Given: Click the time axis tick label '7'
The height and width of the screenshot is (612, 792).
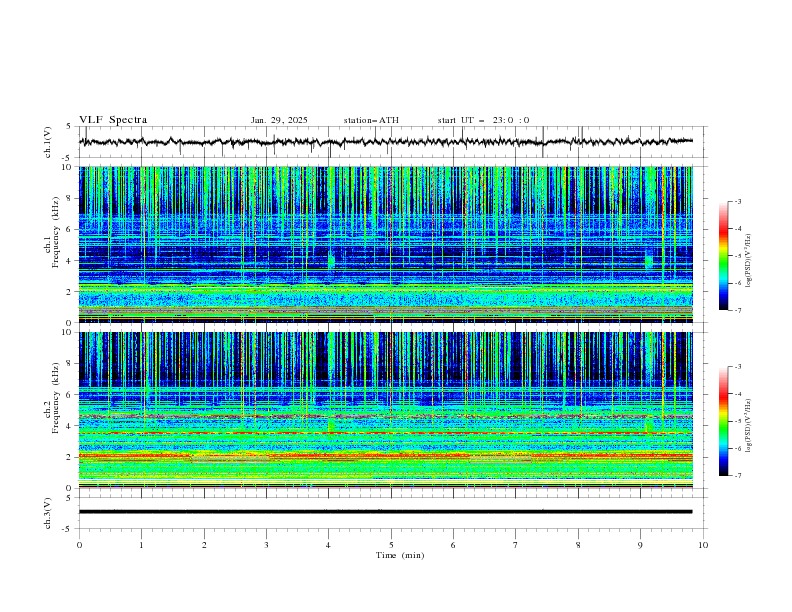Looking at the screenshot, I should pos(516,545).
